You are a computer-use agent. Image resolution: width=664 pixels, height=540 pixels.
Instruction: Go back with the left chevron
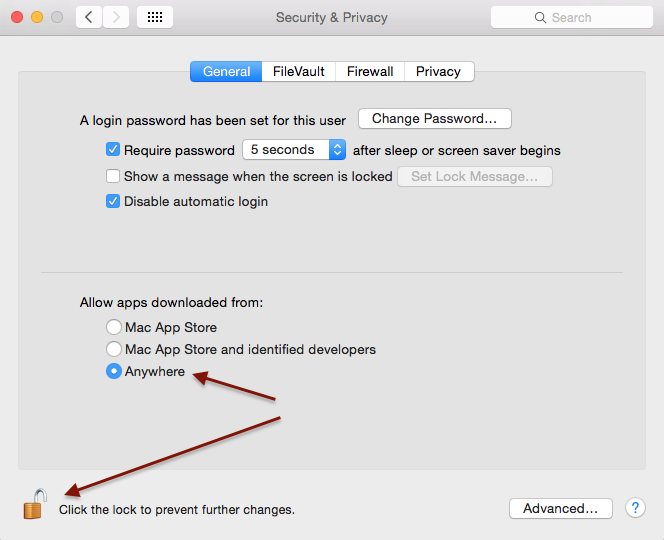89,17
